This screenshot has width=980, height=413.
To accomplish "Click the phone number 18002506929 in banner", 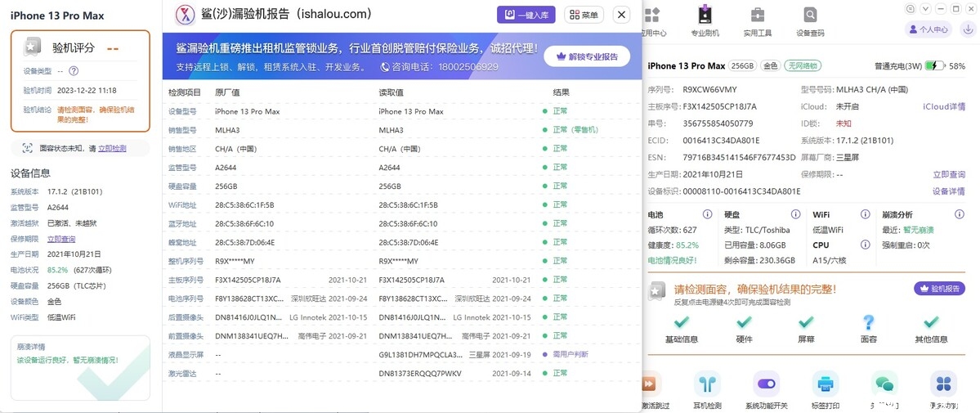I will [468, 66].
